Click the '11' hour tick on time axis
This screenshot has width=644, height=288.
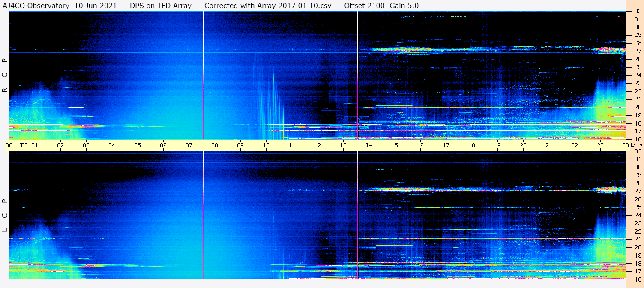point(292,145)
